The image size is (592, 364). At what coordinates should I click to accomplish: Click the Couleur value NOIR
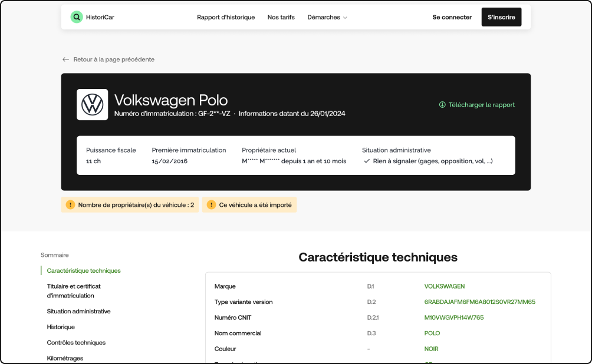pyautogui.click(x=431, y=349)
